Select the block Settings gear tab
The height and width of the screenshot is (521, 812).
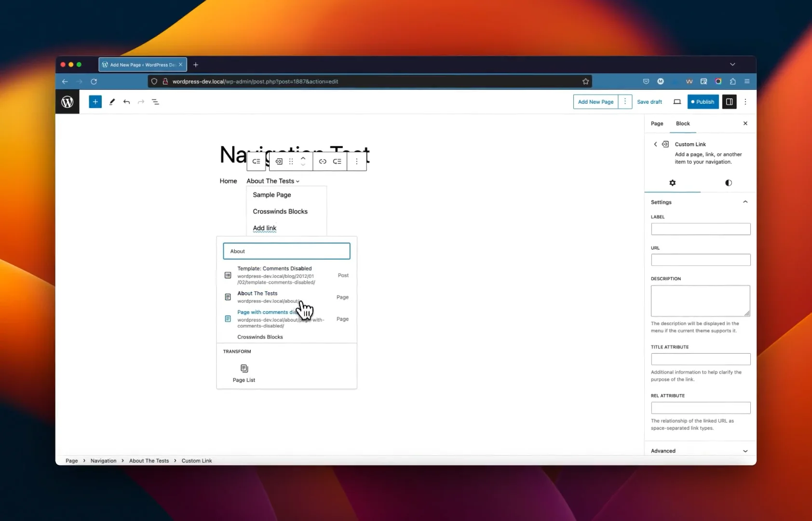672,183
